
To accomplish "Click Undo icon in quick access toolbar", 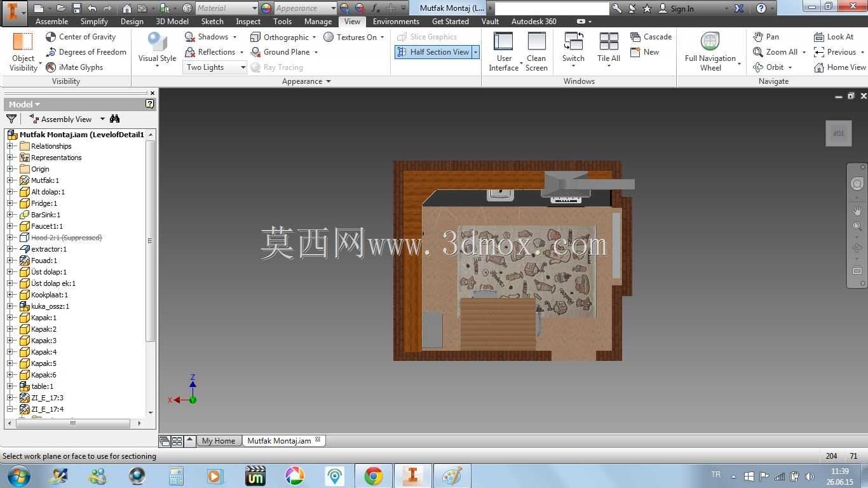I will pyautogui.click(x=92, y=8).
